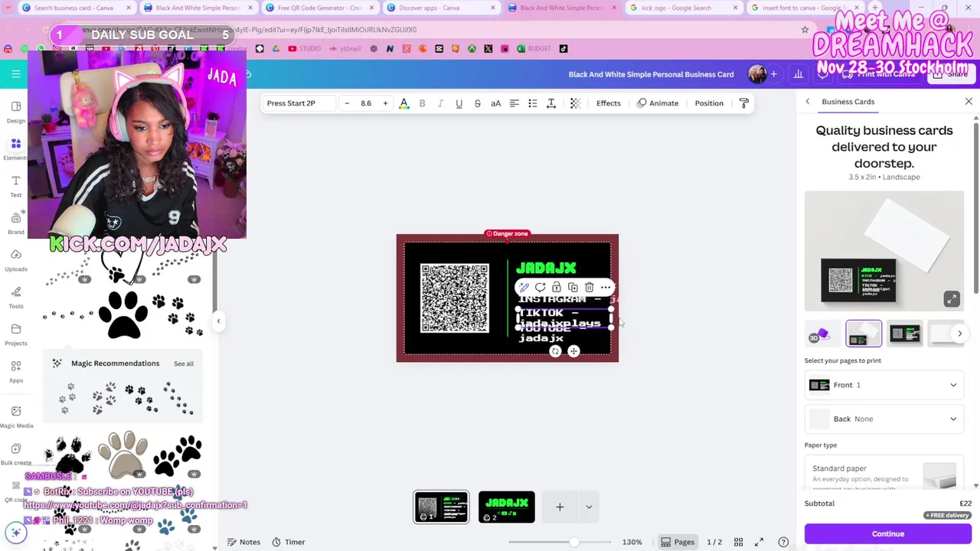980x551 pixels.
Task: Open Notes at the bottom bar
Action: (243, 542)
